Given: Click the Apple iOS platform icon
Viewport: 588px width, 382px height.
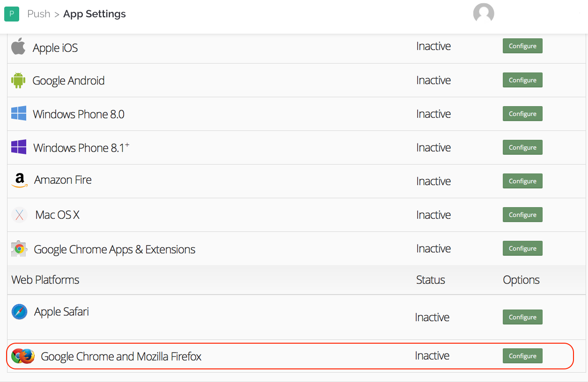Looking at the screenshot, I should [x=18, y=47].
